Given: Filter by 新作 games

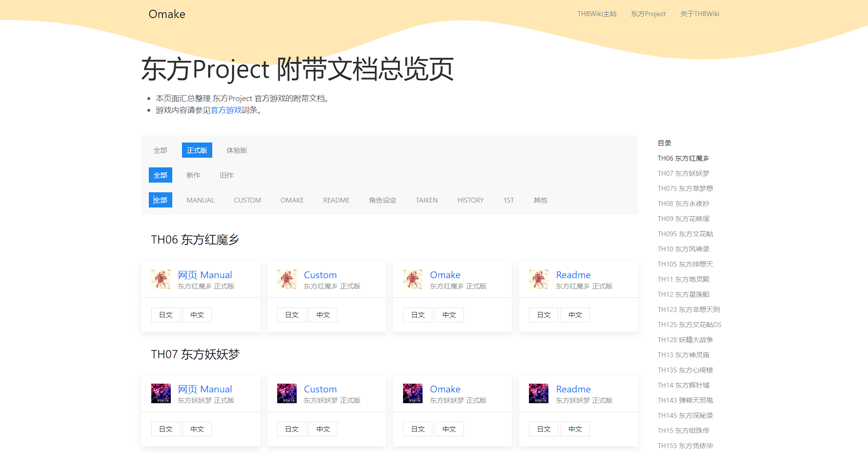Looking at the screenshot, I should (194, 175).
